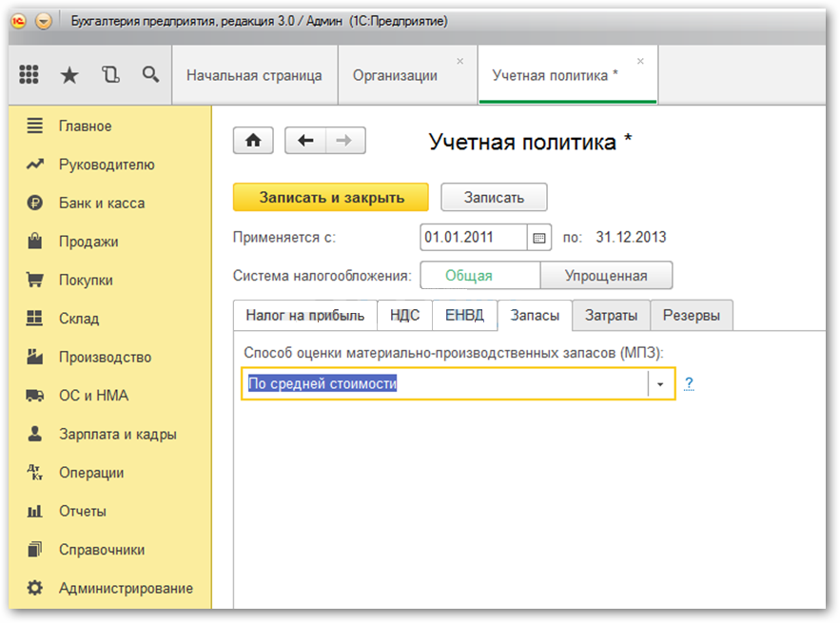Select Общая taxation system

point(480,275)
